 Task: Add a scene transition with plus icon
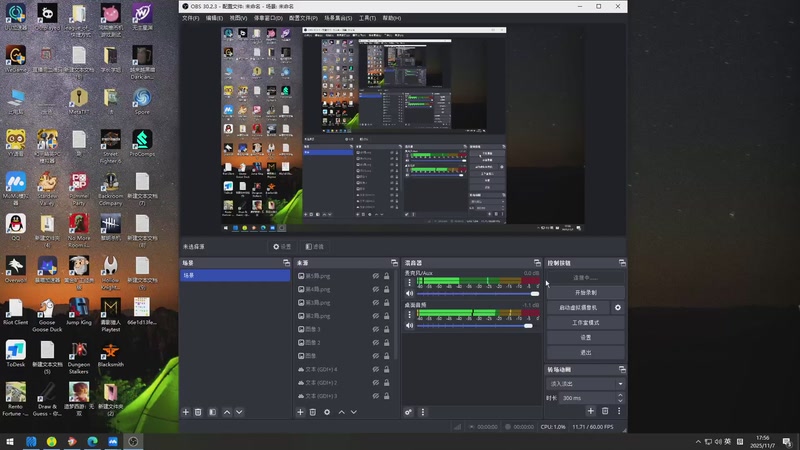click(x=590, y=411)
